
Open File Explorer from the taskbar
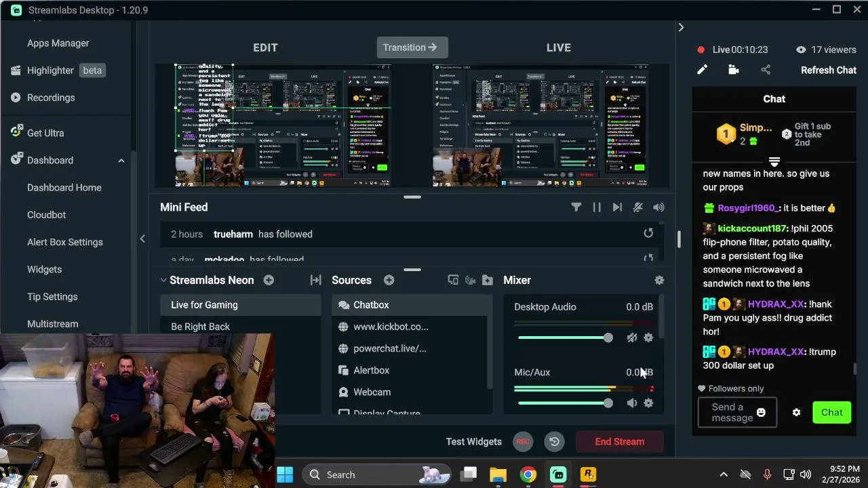[498, 474]
